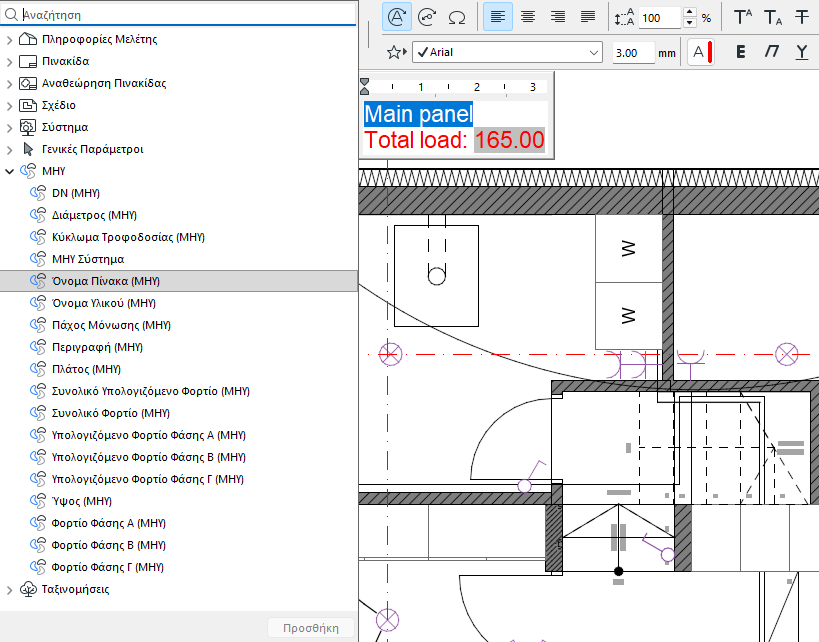Click the Σχέδιο category icon

[28, 106]
